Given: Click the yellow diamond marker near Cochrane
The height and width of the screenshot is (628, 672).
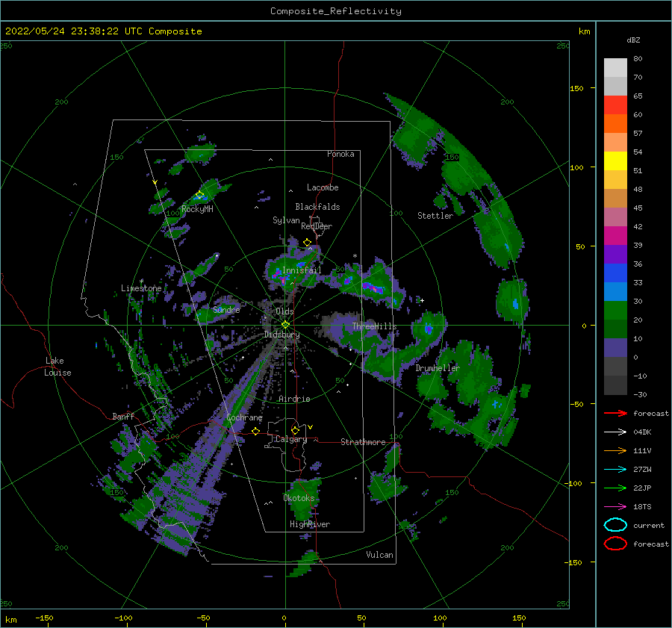Looking at the screenshot, I should point(256,432).
